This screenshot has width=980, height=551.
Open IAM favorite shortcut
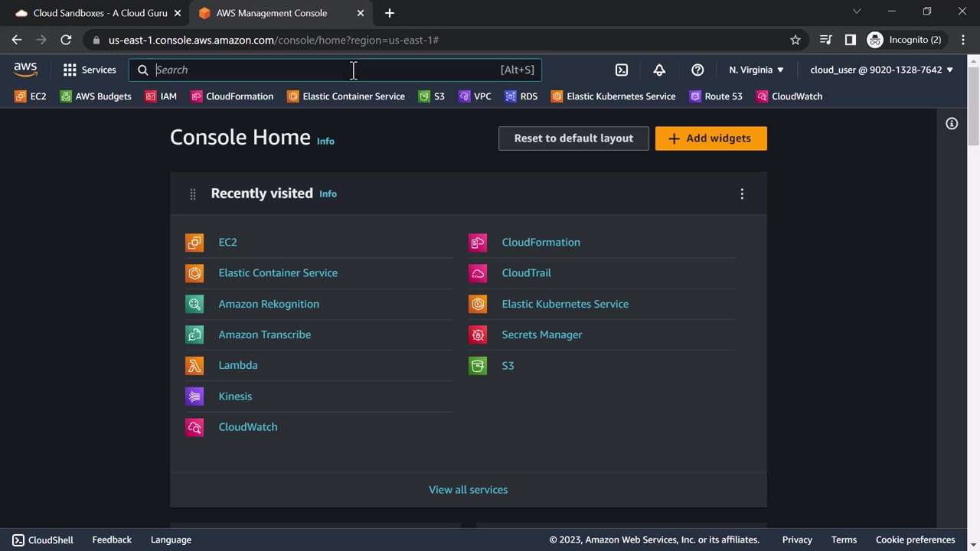pyautogui.click(x=161, y=96)
